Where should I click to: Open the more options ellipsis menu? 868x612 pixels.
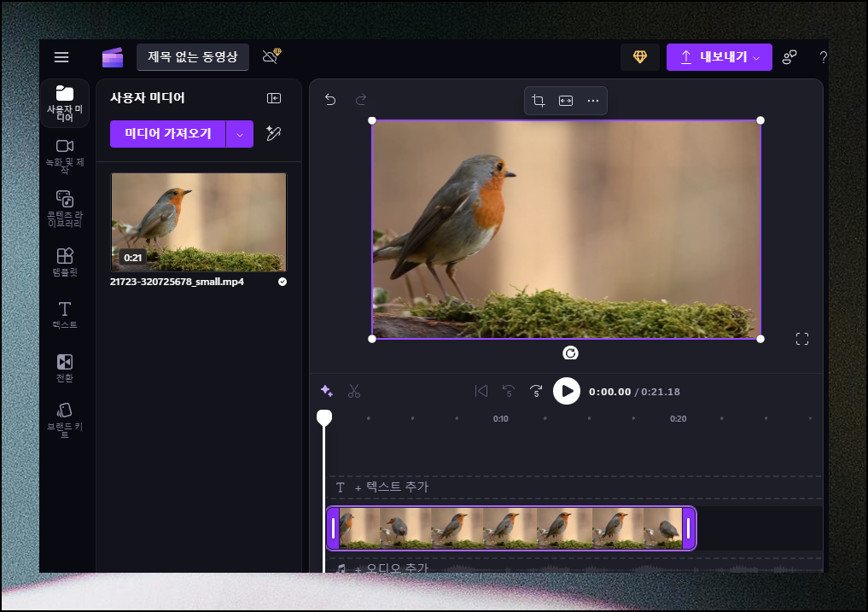pyautogui.click(x=593, y=100)
